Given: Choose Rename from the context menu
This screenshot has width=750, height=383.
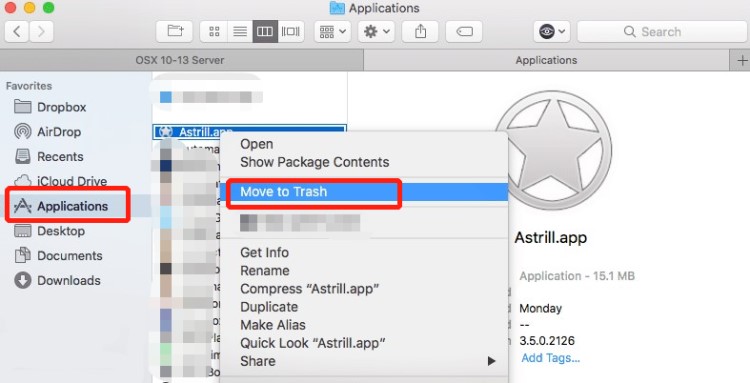Looking at the screenshot, I should pos(265,271).
